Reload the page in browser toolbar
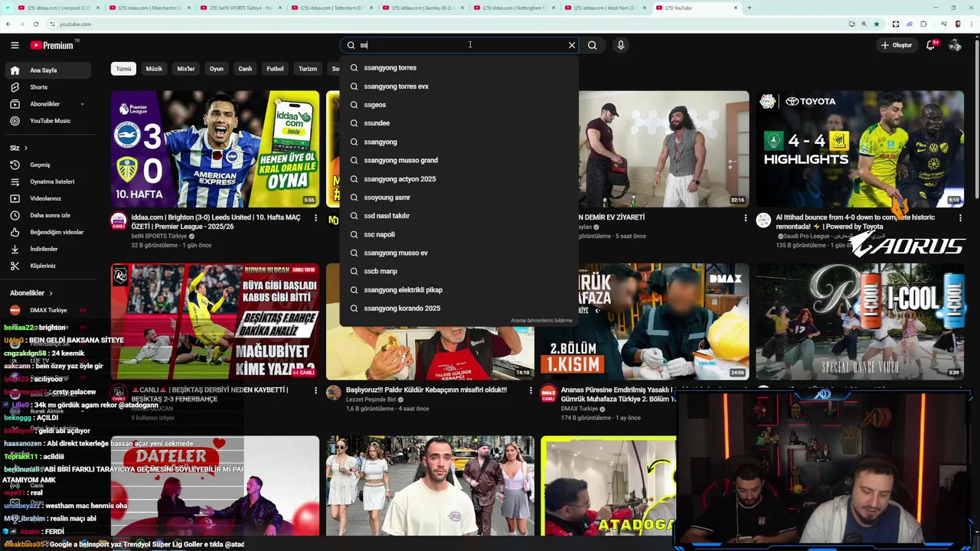Screen dimensions: 980x551 (x=36, y=24)
